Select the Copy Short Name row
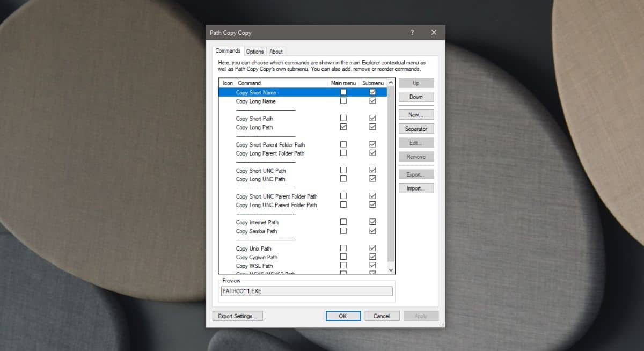The image size is (644, 351). (x=302, y=92)
